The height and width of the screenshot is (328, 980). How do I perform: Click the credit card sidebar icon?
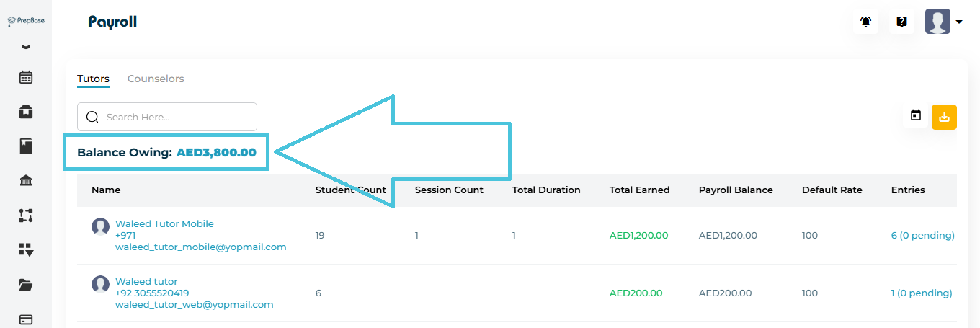(26, 319)
